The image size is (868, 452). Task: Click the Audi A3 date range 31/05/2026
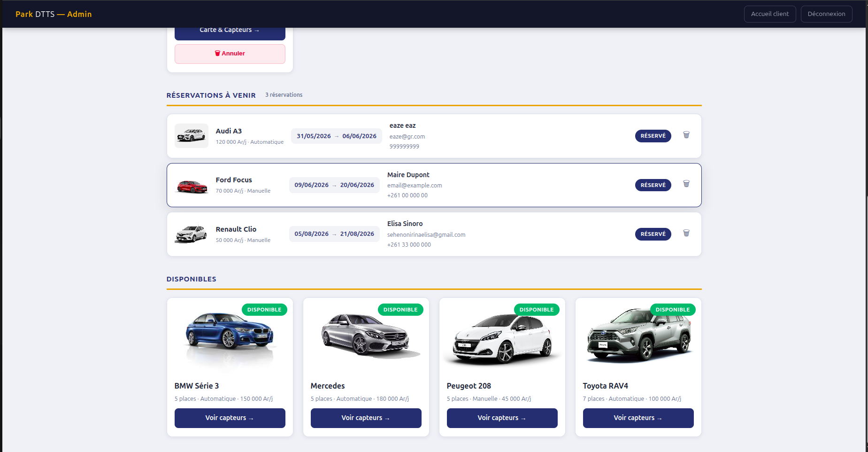tap(337, 136)
